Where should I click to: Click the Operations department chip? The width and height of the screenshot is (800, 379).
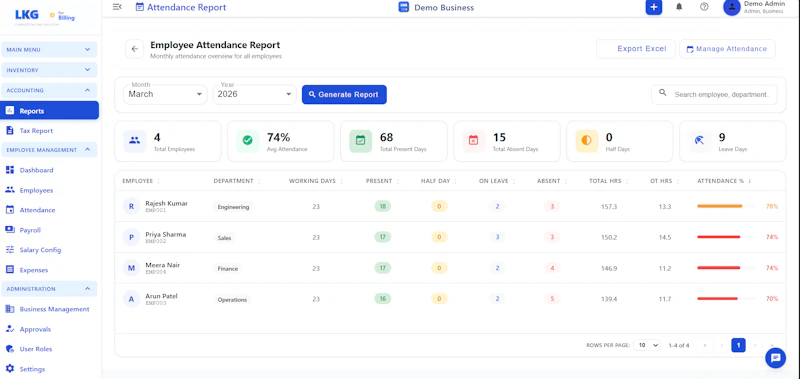click(x=232, y=299)
